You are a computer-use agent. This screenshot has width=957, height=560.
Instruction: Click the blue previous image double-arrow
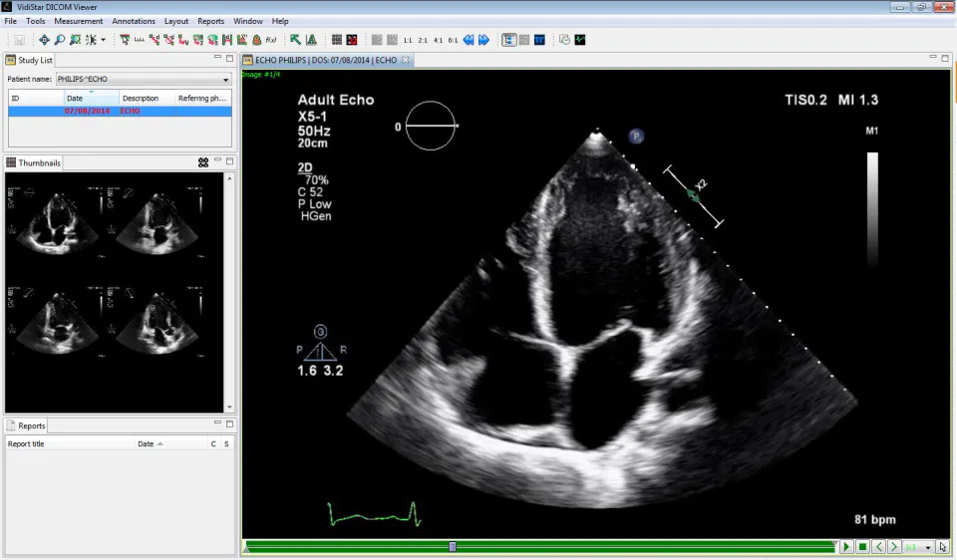[469, 40]
